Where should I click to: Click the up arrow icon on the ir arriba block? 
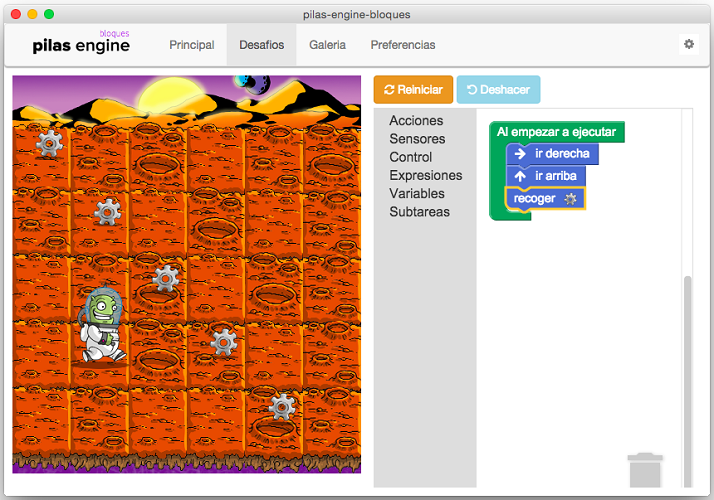click(x=520, y=176)
